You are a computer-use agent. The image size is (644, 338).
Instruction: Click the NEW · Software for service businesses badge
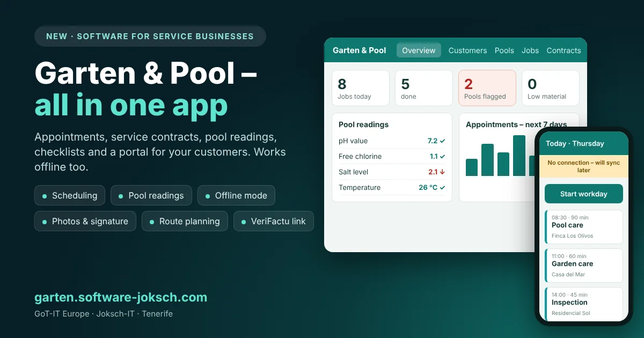point(150,36)
